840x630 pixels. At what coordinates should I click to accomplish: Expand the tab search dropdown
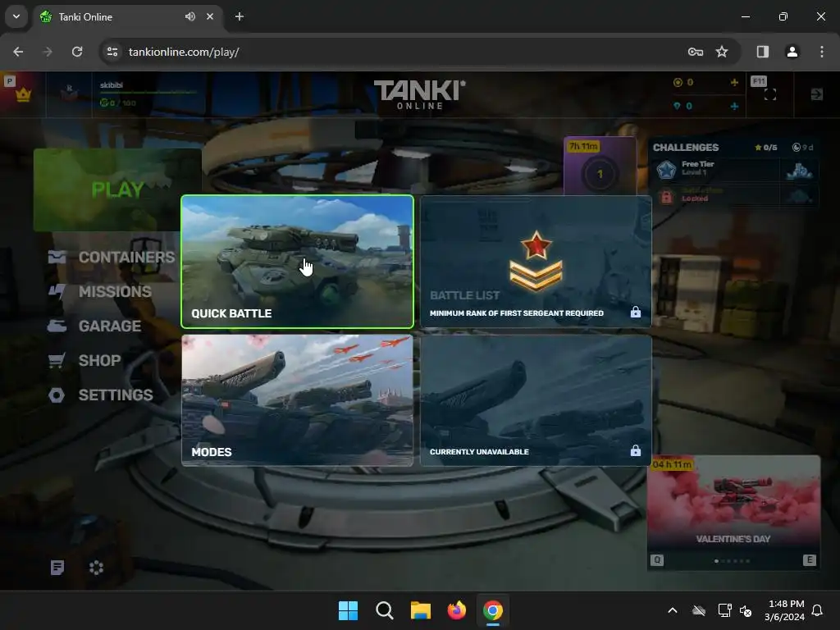click(16, 16)
